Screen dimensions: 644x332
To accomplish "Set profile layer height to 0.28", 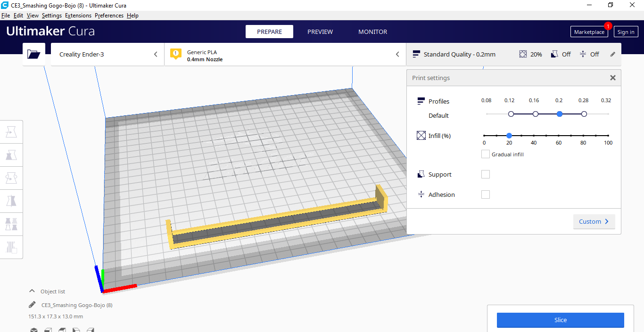I will (x=584, y=114).
